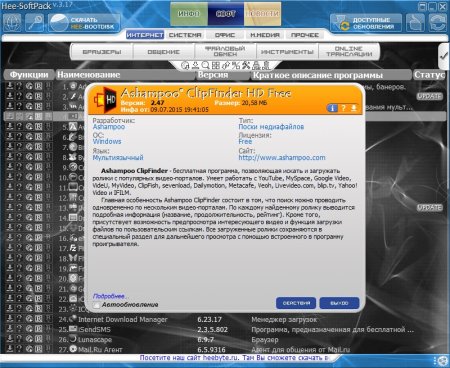Click the download icon for Internet Download Manager row

(10, 319)
